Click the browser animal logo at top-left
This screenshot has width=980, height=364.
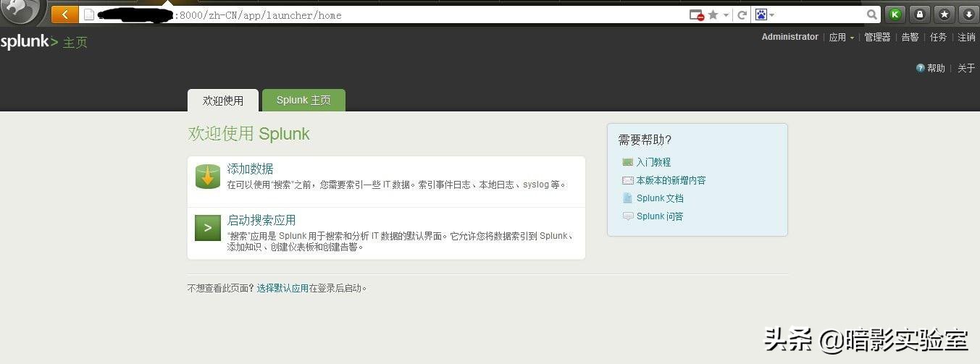[22, 12]
